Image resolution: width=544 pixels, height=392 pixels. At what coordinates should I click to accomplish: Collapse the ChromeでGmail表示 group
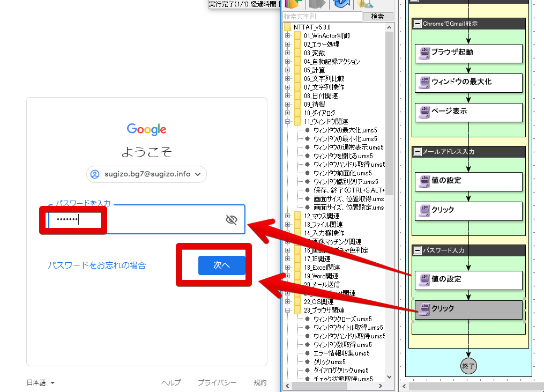[418, 24]
